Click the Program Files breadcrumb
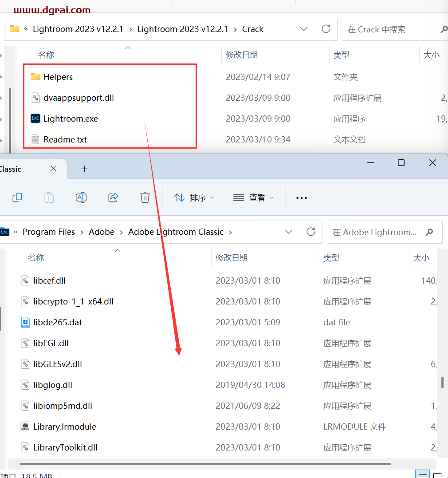Screen dimensions: 448x478 pyautogui.click(x=49, y=232)
